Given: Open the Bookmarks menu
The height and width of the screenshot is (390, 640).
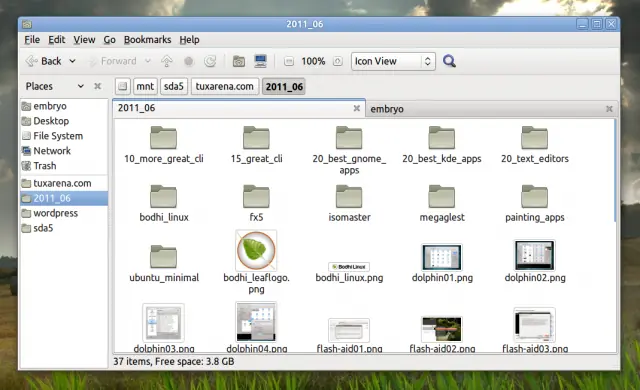Looking at the screenshot, I should [147, 40].
